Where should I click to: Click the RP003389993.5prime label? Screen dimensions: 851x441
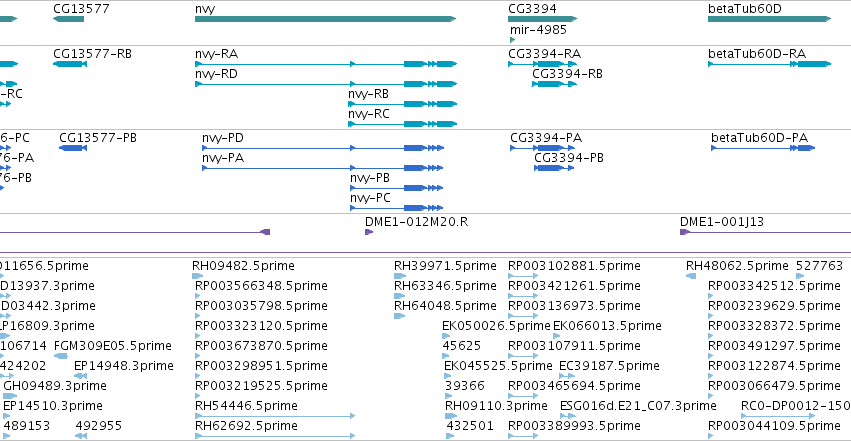point(574,426)
